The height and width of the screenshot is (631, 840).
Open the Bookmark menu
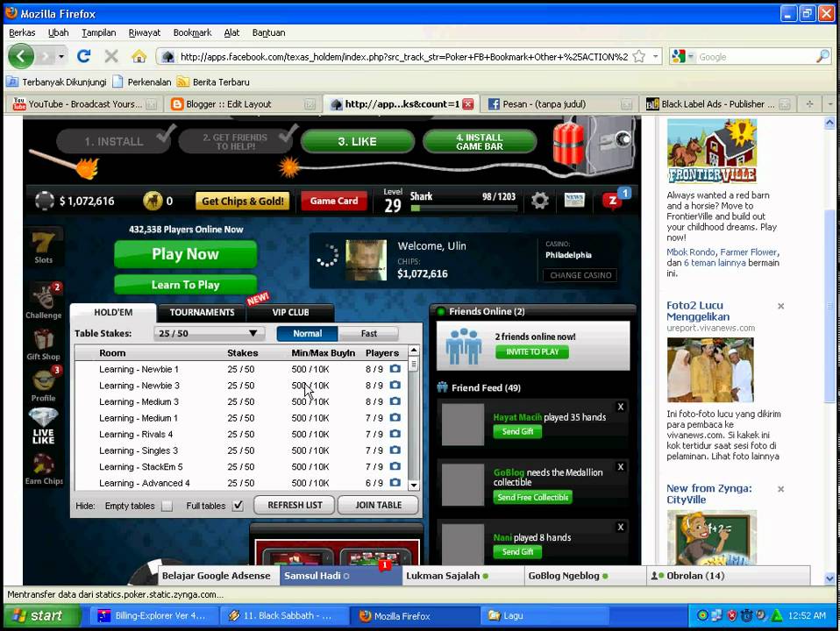point(192,32)
